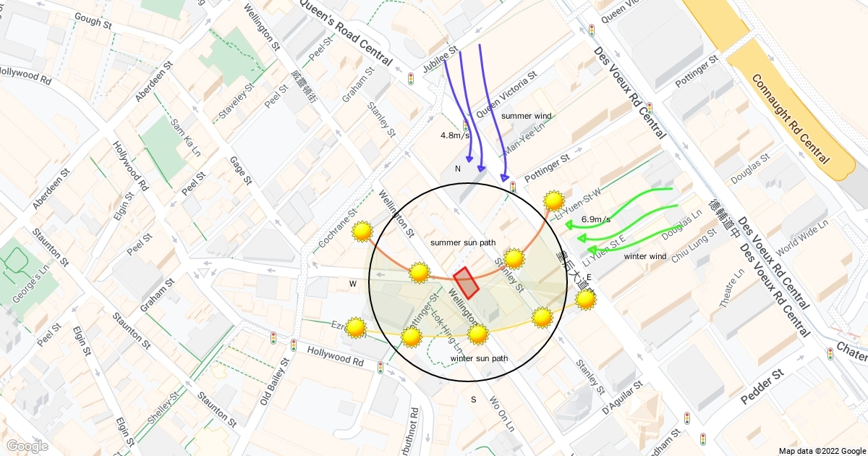The image size is (868, 456).
Task: Click the red building site outline
Action: [466, 283]
